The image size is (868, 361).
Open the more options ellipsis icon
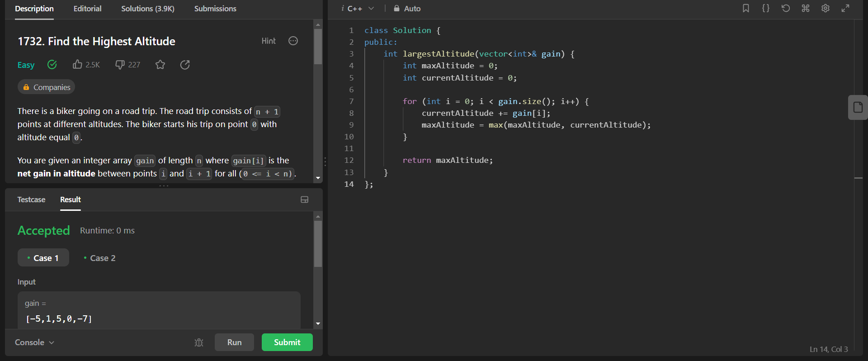click(293, 41)
